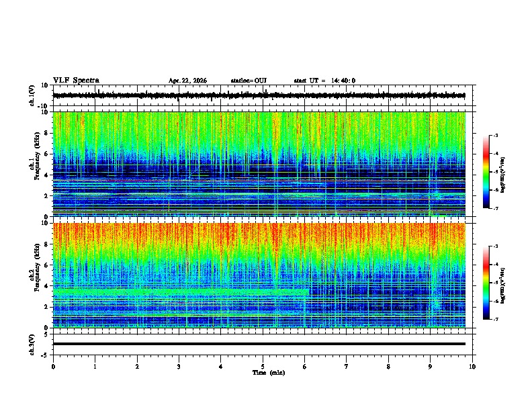Click the VLF Spectra title text
Image resolution: width=532 pixels, height=411 pixels.
pos(76,80)
